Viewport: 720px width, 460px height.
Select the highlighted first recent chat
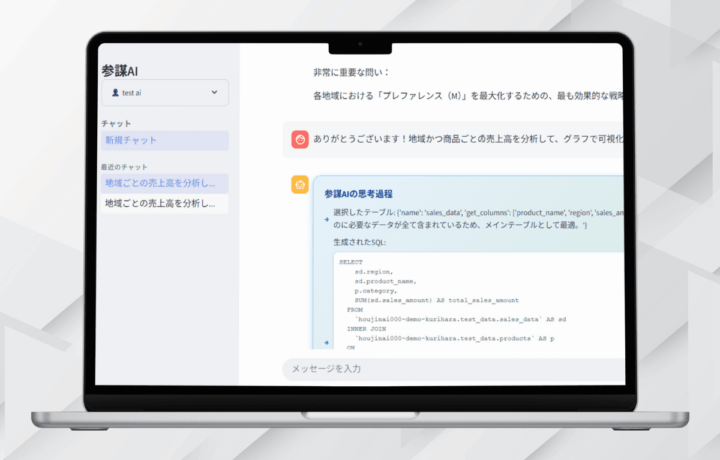click(x=160, y=183)
